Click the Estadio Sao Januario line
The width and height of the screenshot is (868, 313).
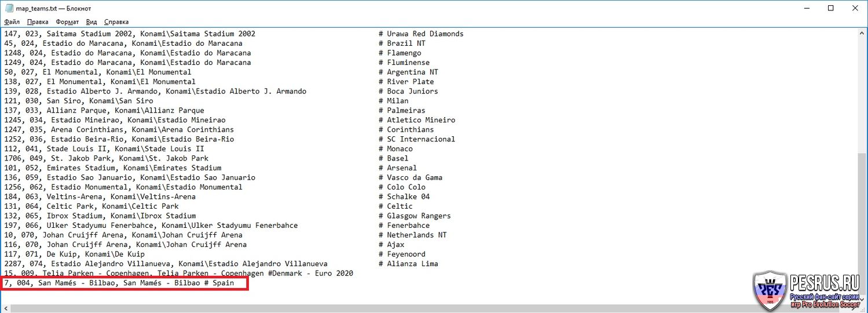click(x=224, y=177)
